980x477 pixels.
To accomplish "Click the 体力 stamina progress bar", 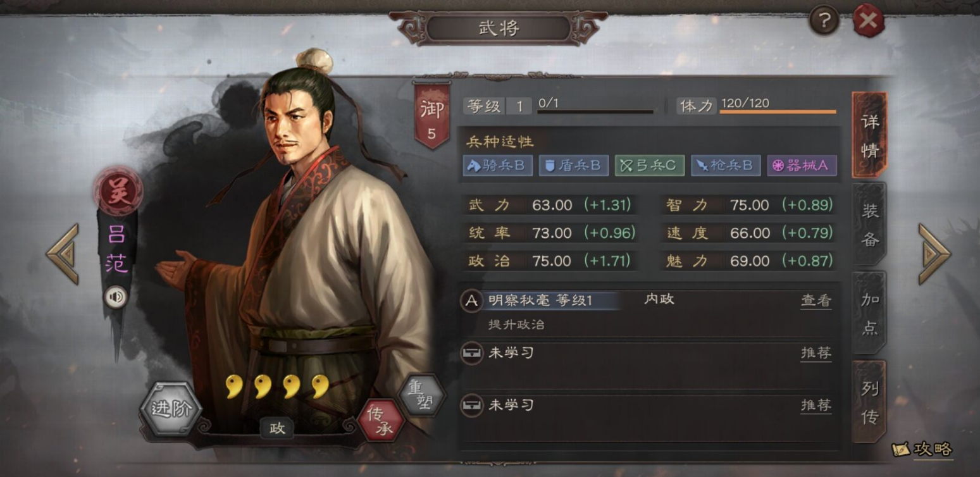I will click(778, 112).
